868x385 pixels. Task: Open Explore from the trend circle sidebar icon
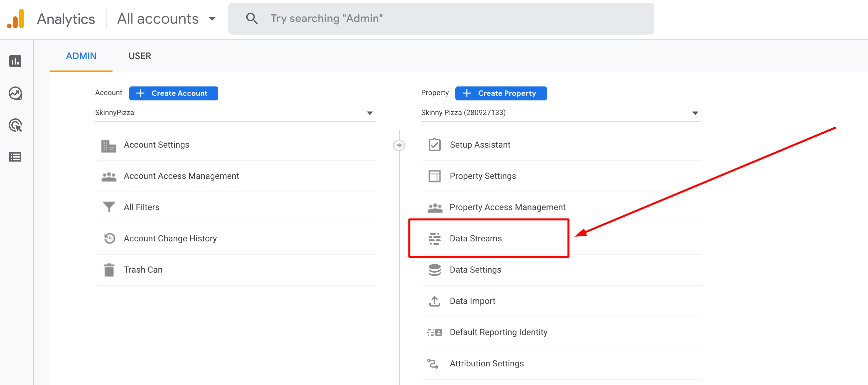15,93
